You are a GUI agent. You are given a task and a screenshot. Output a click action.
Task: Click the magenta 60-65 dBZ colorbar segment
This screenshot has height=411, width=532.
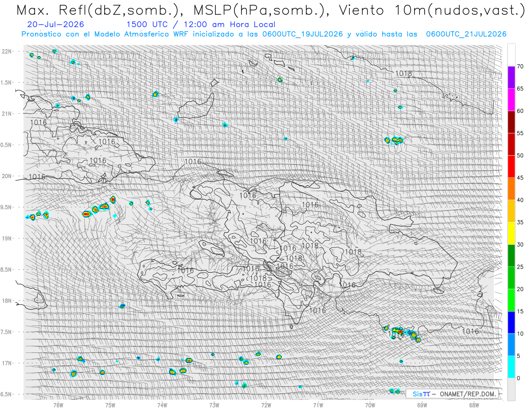(x=512, y=100)
